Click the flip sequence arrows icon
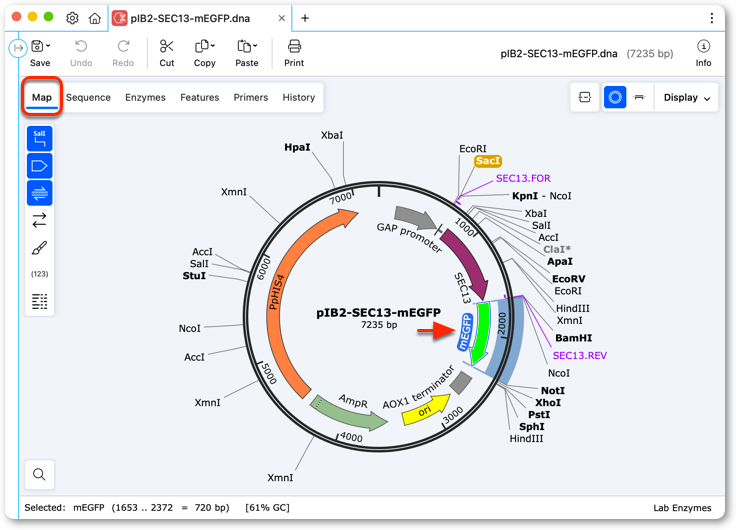The width and height of the screenshot is (736, 530). click(39, 220)
